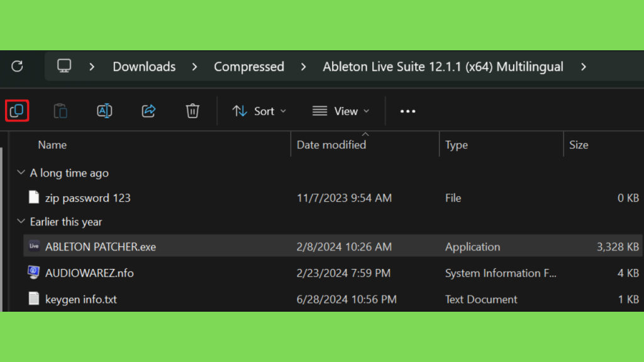
Task: Expand chevron after Ableton Live Suite breadcrumb
Action: tap(584, 67)
